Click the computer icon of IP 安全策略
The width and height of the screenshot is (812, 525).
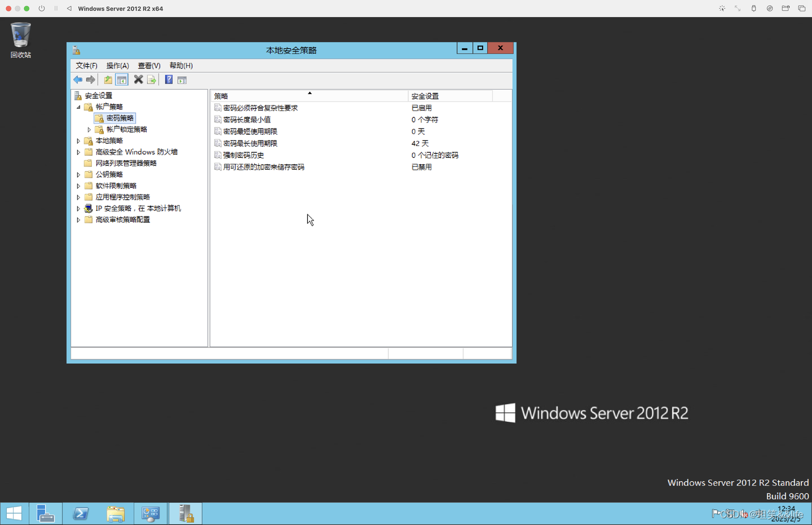click(x=89, y=209)
